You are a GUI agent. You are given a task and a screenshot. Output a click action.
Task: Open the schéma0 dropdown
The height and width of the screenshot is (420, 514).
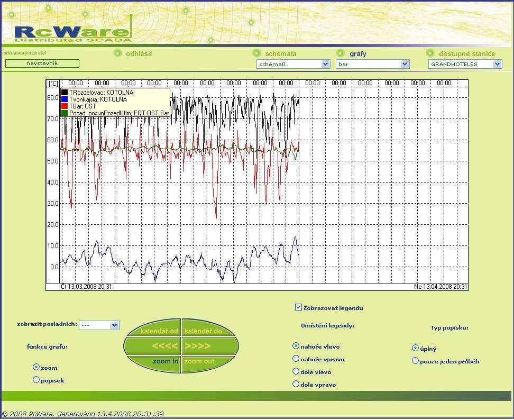click(293, 64)
